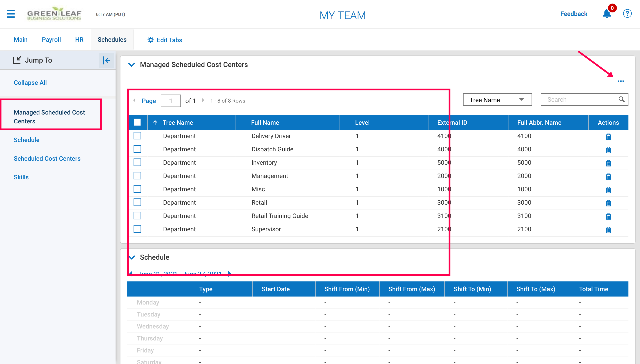Delete the Delivery Driver row
The height and width of the screenshot is (364, 640).
(x=608, y=136)
